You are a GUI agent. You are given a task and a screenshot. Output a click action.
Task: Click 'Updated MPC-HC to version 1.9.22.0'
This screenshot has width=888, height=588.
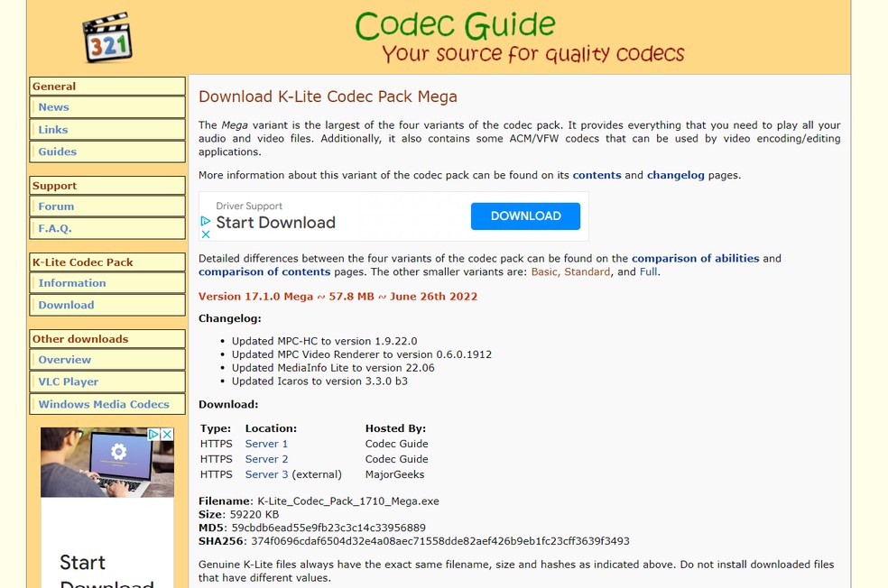click(325, 341)
